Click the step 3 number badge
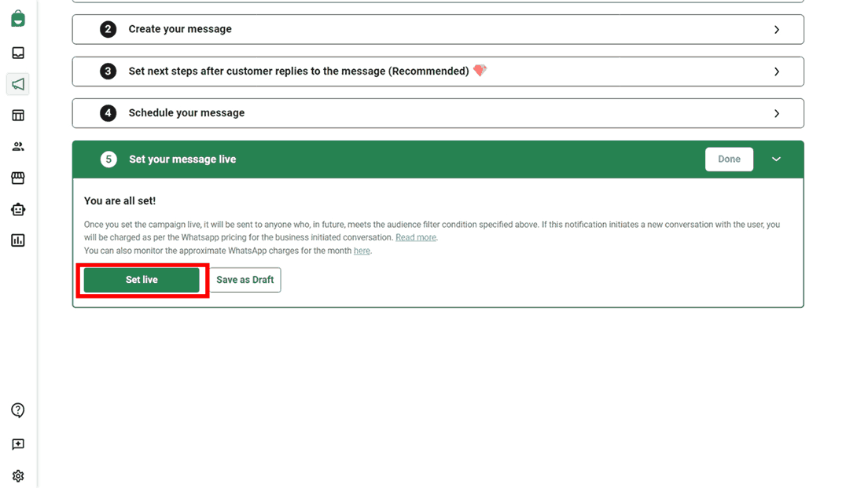Screen dimensions: 868x488 (x=108, y=72)
